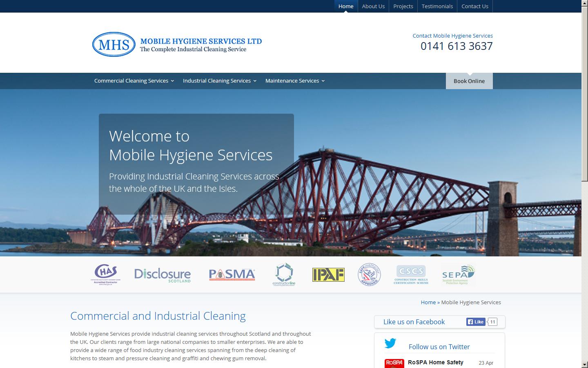
Task: Click the Home breadcrumb link
Action: click(428, 302)
